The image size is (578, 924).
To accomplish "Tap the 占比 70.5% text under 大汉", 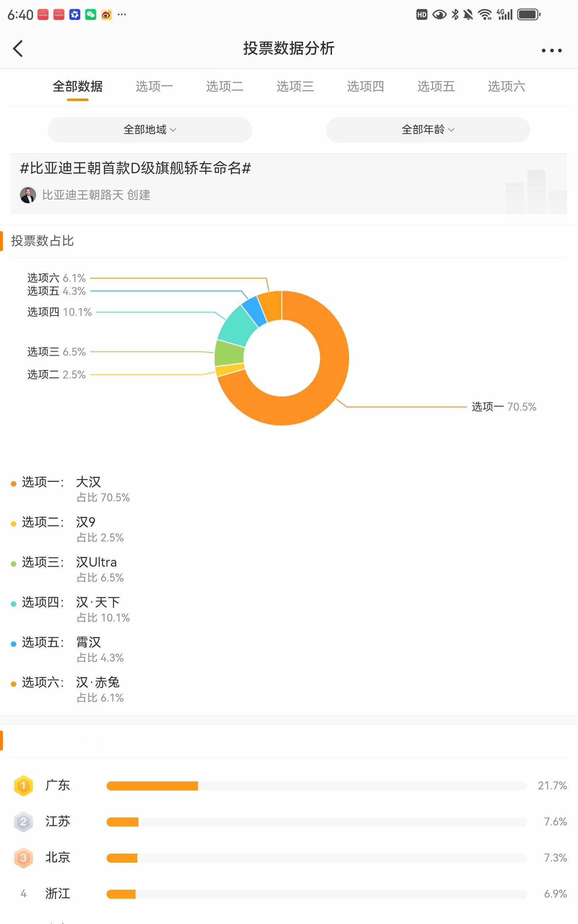I will (103, 497).
